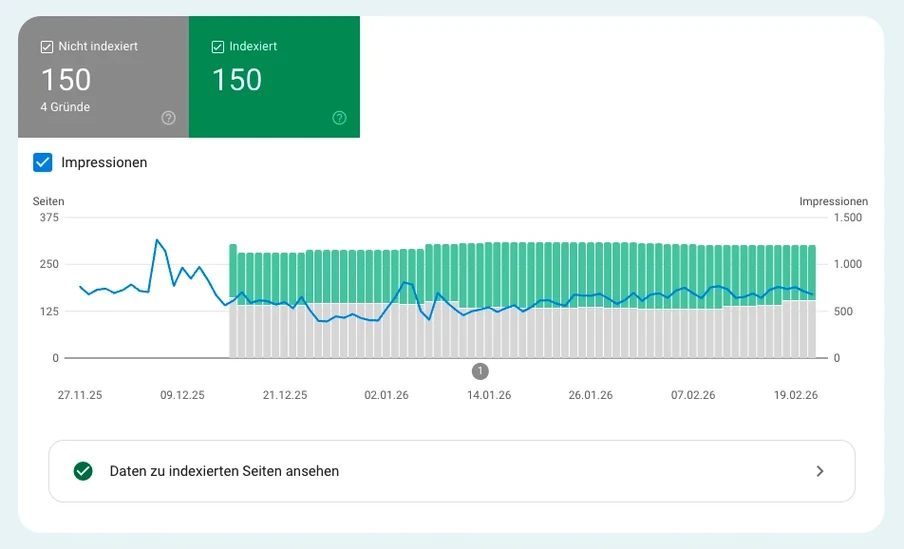Viewport: 904px width, 549px height.
Task: Open help icon in green Indexiert tile
Action: pos(339,118)
